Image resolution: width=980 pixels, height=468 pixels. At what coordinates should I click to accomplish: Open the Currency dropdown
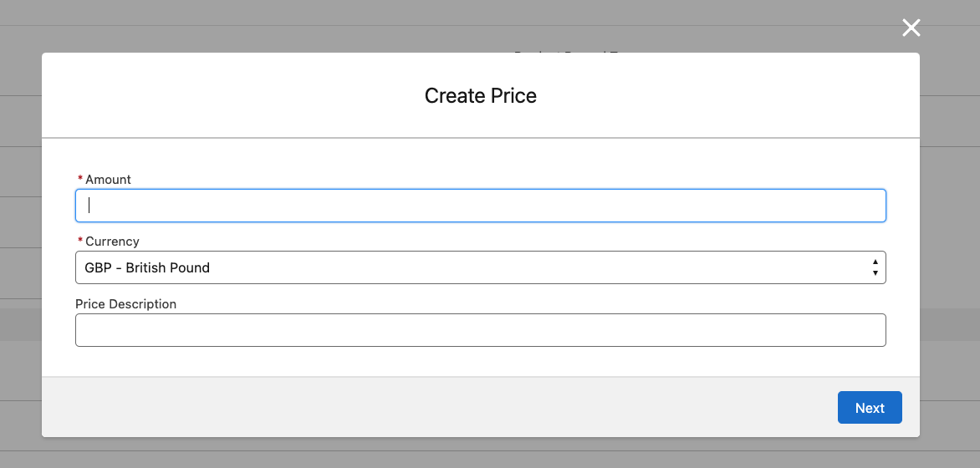click(468, 267)
